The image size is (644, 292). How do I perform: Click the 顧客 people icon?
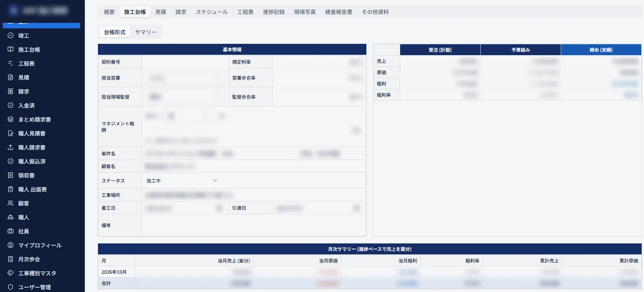[x=10, y=203]
